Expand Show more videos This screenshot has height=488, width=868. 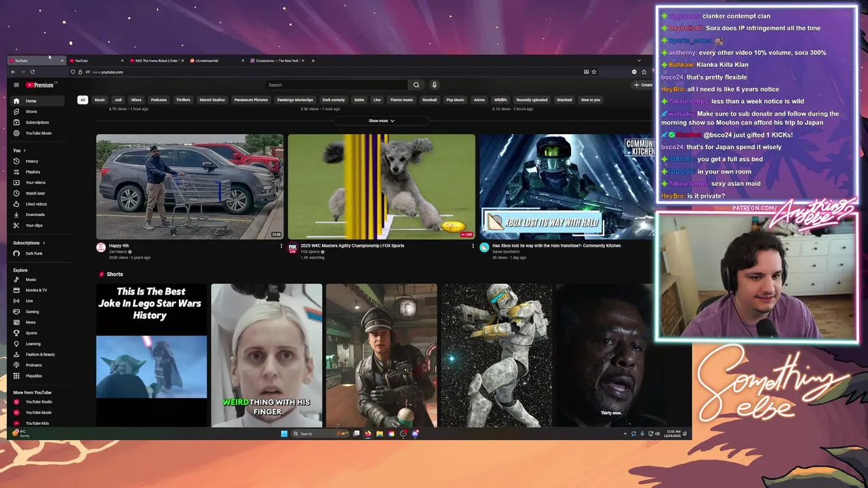tap(381, 121)
